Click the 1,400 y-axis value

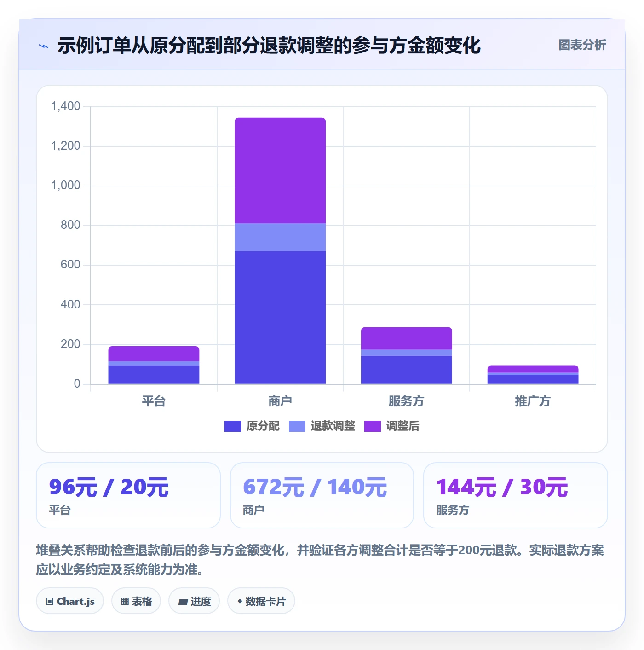click(x=65, y=106)
